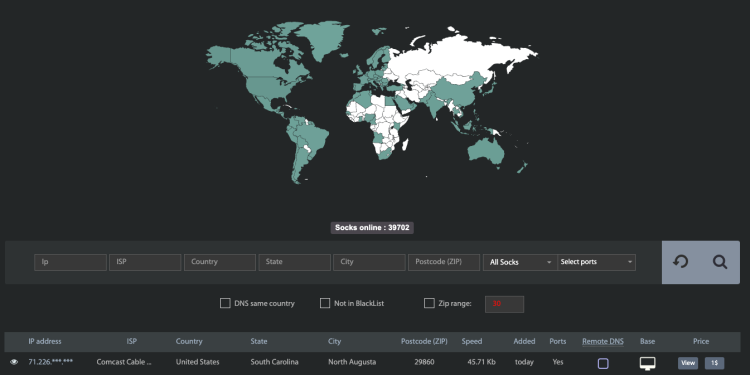Select Greenland on the world map
Viewport: 750px width, 375px height.
[x=323, y=41]
